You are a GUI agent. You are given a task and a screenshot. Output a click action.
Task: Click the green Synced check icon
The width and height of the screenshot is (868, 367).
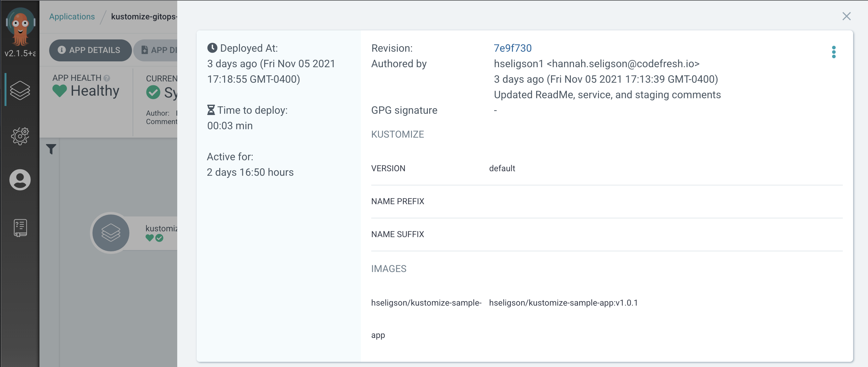153,92
